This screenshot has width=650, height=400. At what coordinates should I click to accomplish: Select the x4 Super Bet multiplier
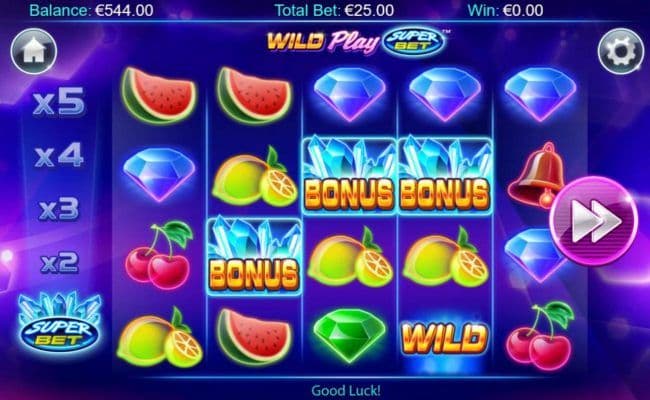click(x=59, y=155)
